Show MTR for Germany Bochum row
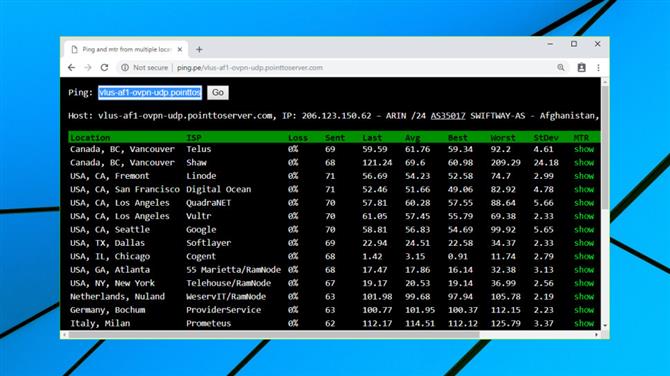 584,310
